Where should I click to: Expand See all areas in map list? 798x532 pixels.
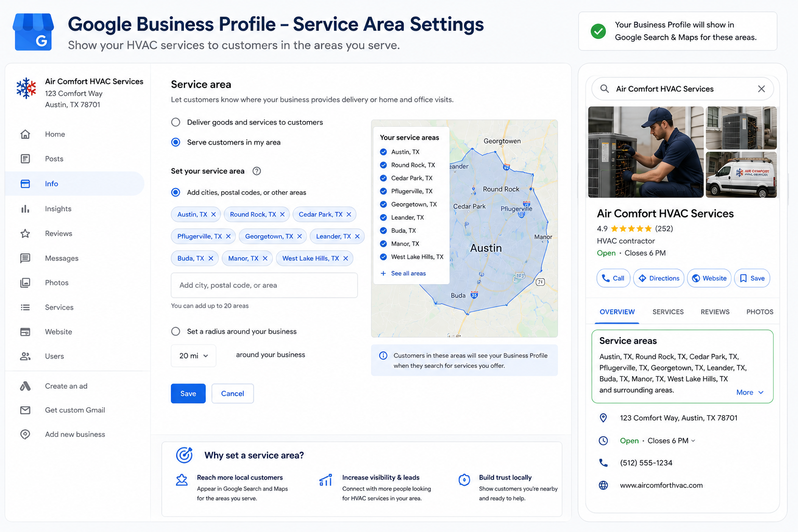pos(403,273)
